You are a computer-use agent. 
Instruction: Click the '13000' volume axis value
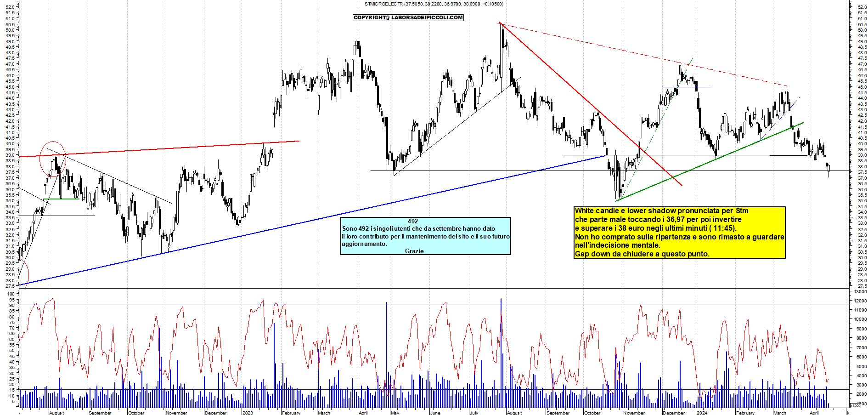click(x=860, y=291)
